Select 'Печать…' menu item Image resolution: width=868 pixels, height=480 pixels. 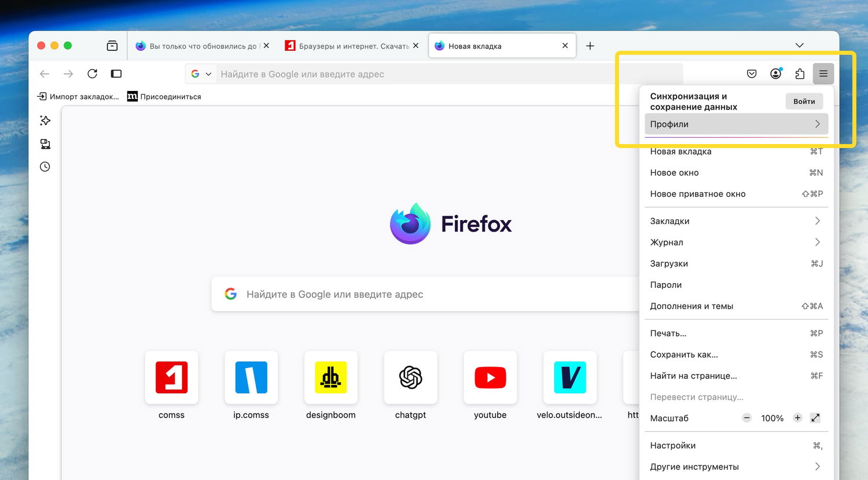coord(737,333)
